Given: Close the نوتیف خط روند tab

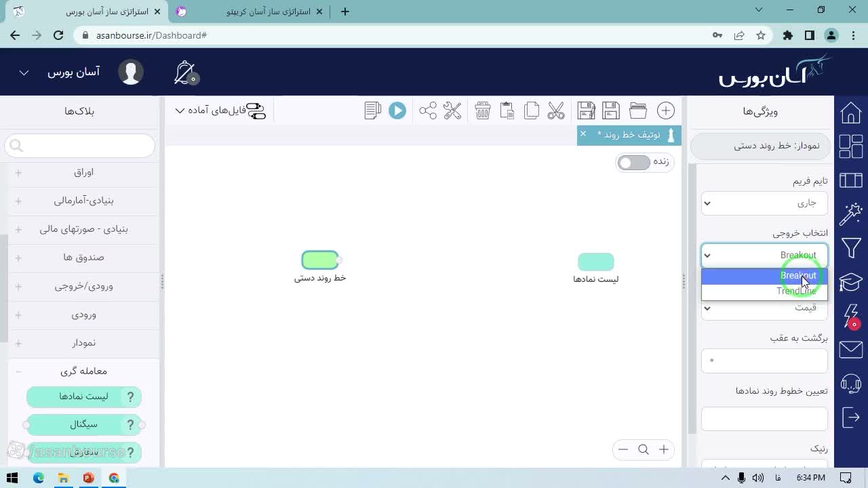Looking at the screenshot, I should 583,134.
